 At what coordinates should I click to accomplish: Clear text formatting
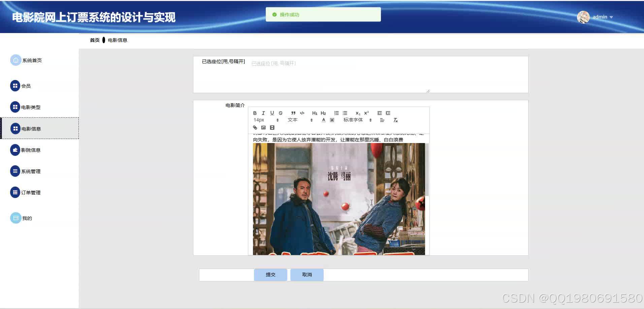[x=396, y=120]
